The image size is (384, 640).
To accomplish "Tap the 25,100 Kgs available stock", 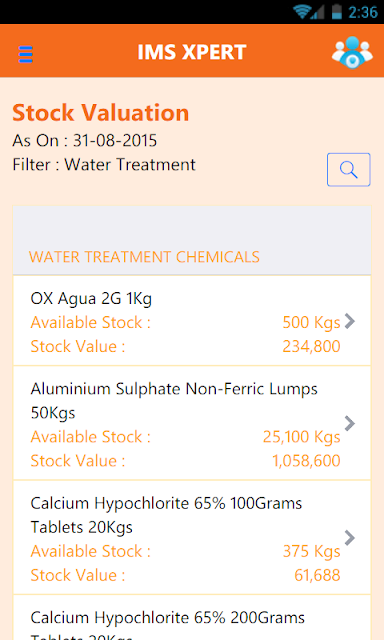I will click(302, 437).
